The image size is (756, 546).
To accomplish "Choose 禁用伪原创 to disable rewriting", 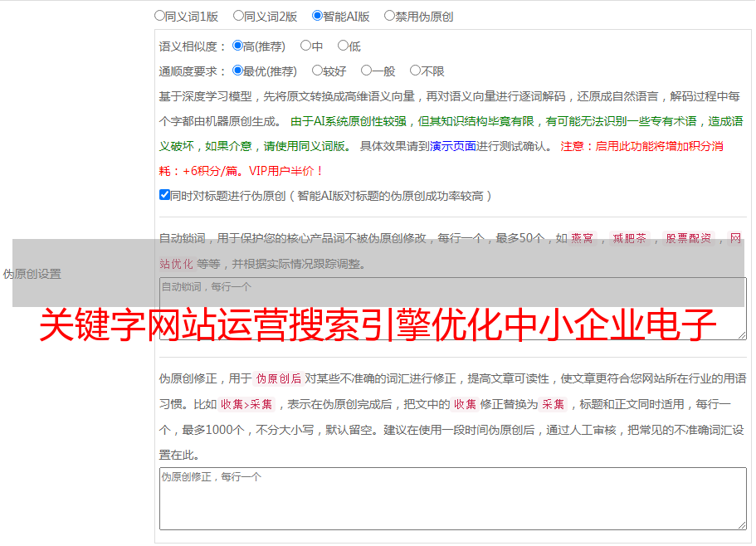I will [x=390, y=16].
